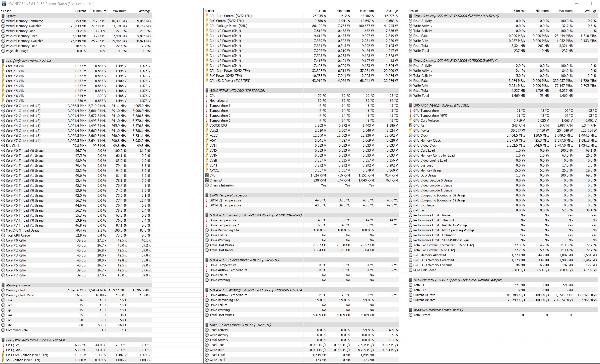Click the circle icon beside Chassis Intrusion
The width and height of the screenshot is (600, 364).
pyautogui.click(x=207, y=185)
